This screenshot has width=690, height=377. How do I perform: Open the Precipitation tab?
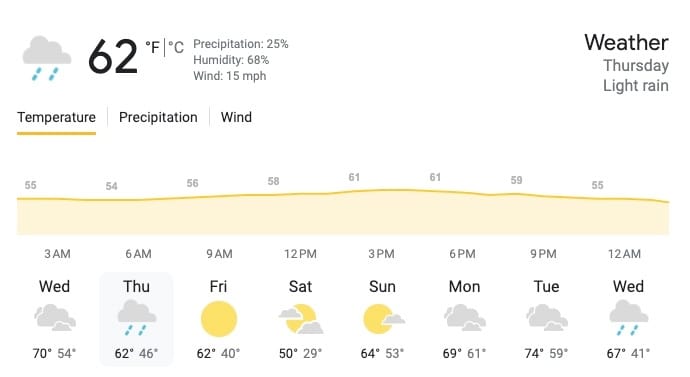(x=158, y=117)
